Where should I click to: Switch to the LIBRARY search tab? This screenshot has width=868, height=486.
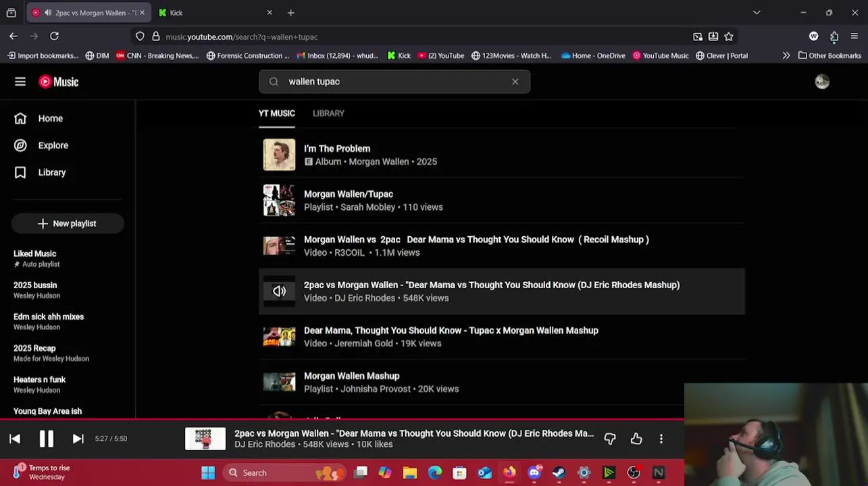[328, 113]
